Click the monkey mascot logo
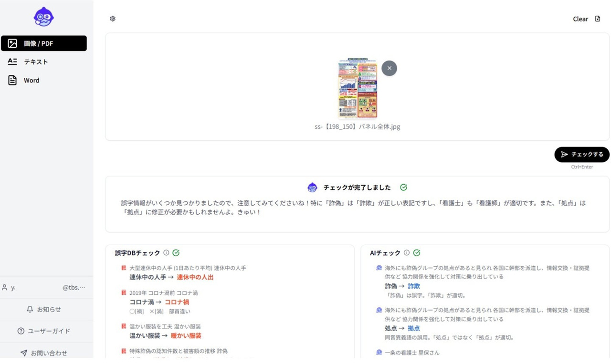 click(43, 17)
